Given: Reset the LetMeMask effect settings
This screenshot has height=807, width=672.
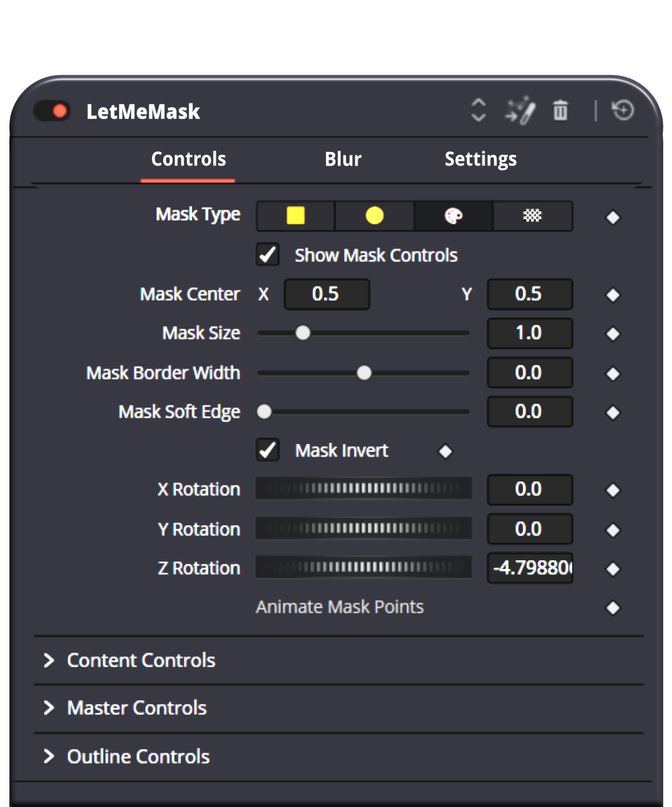Looking at the screenshot, I should point(623,110).
